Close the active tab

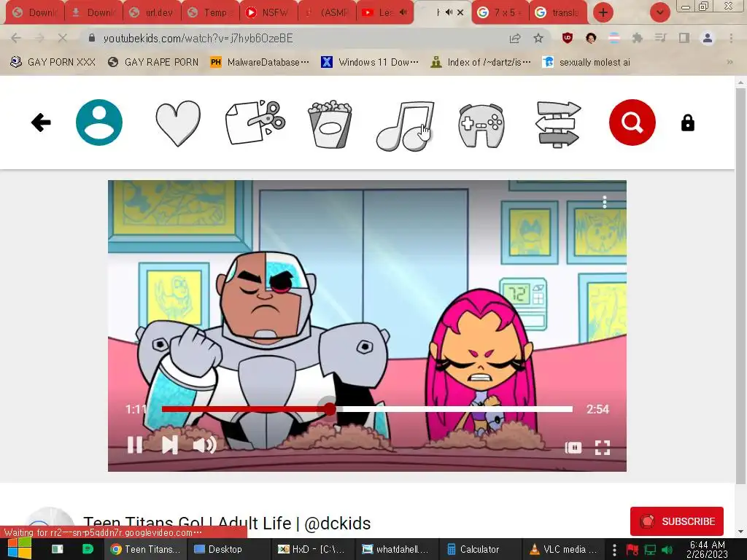tap(460, 12)
